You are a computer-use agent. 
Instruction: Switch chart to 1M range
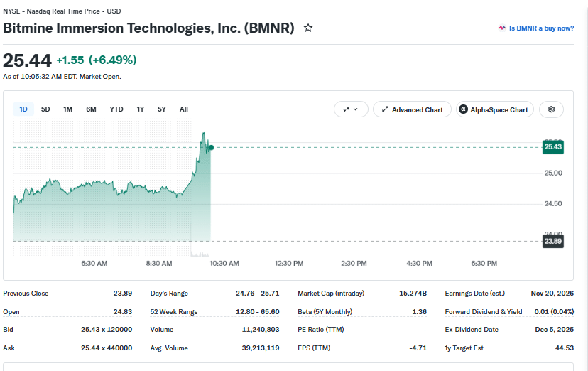coord(68,109)
